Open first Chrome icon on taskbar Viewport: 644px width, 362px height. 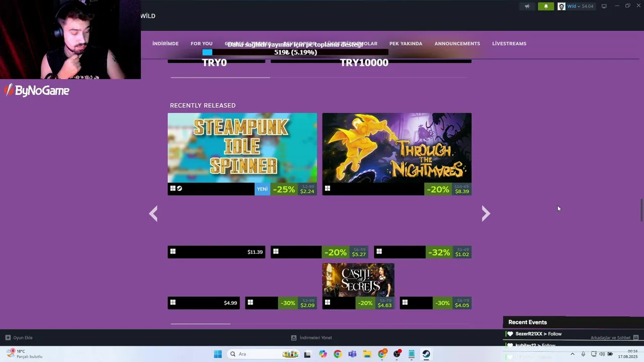(x=338, y=354)
